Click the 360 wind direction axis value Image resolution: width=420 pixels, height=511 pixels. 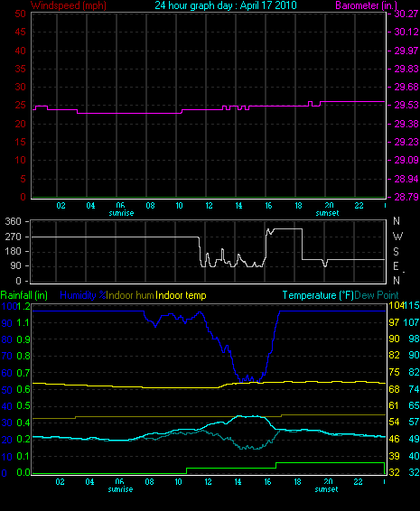pos(13,221)
